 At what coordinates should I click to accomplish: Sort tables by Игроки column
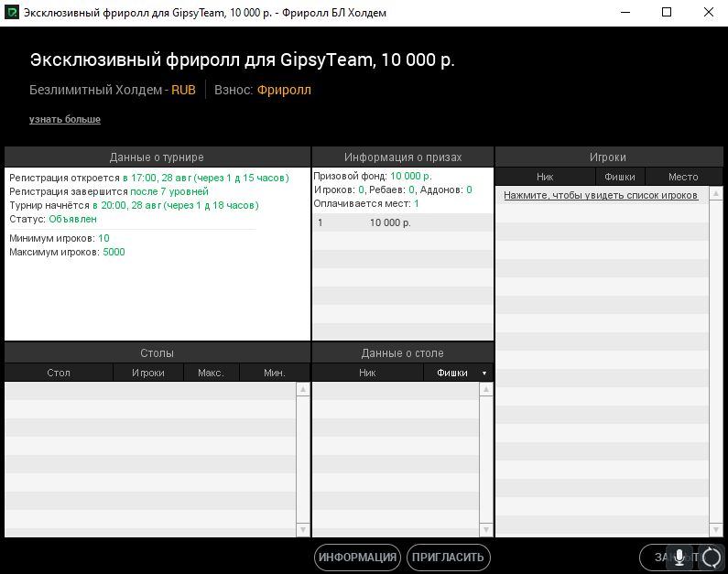148,373
